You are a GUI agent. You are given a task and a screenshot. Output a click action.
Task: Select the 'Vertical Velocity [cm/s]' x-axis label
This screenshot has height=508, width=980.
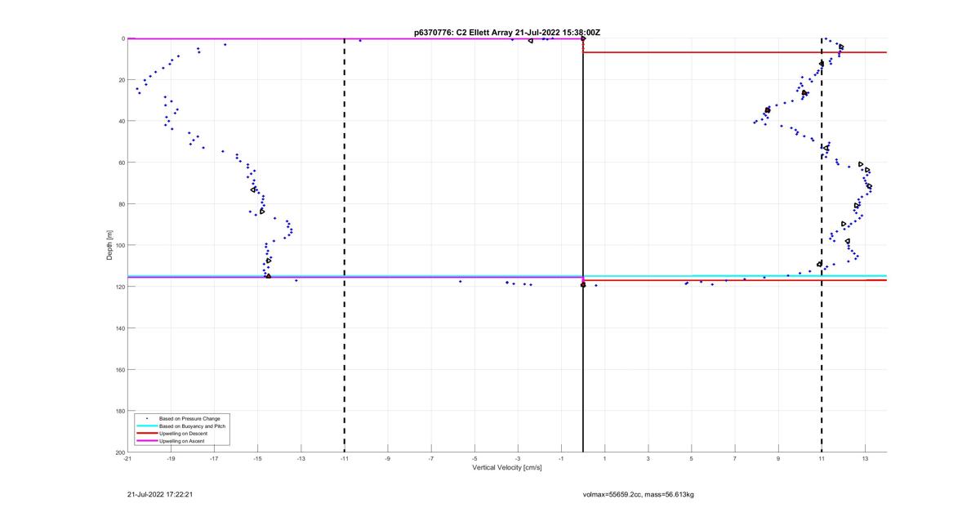[506, 468]
